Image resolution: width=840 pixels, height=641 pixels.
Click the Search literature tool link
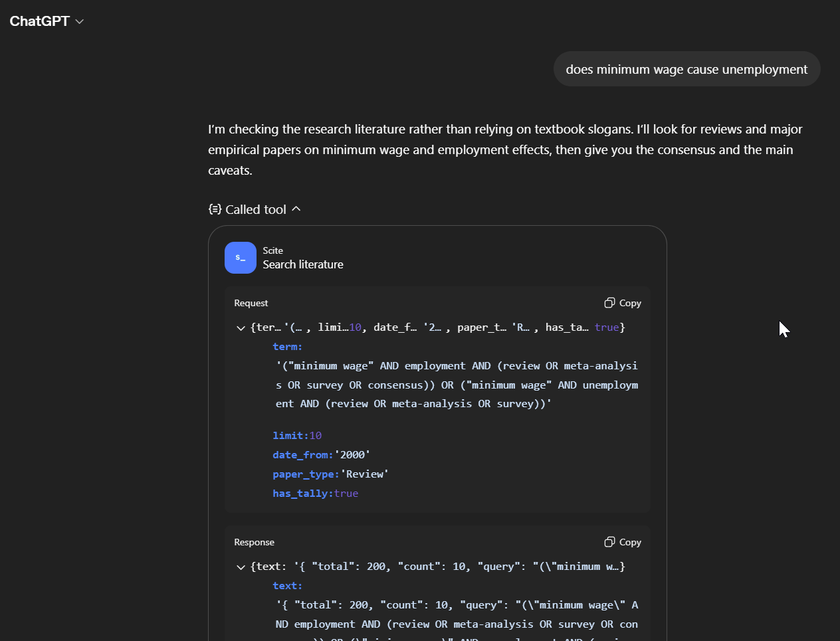[302, 264]
